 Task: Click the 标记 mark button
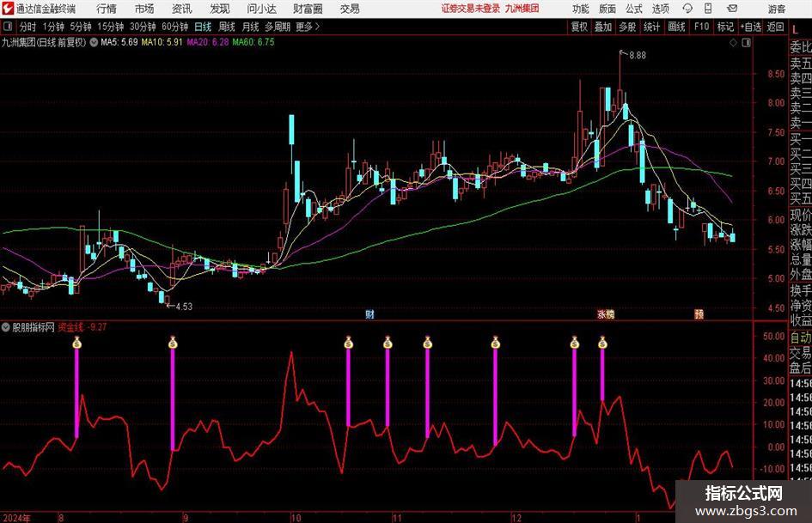coord(725,27)
